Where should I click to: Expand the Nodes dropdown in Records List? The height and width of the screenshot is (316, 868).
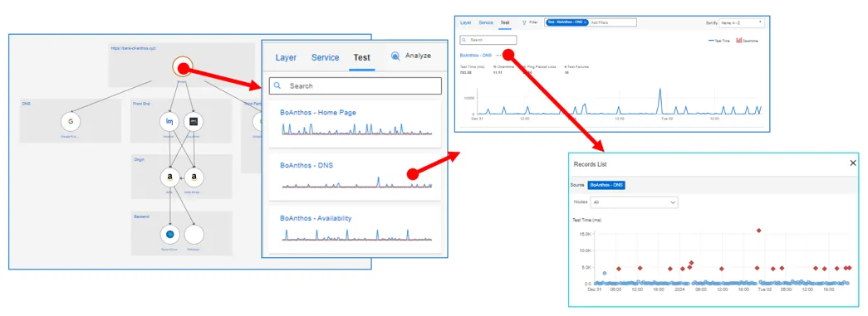click(634, 202)
